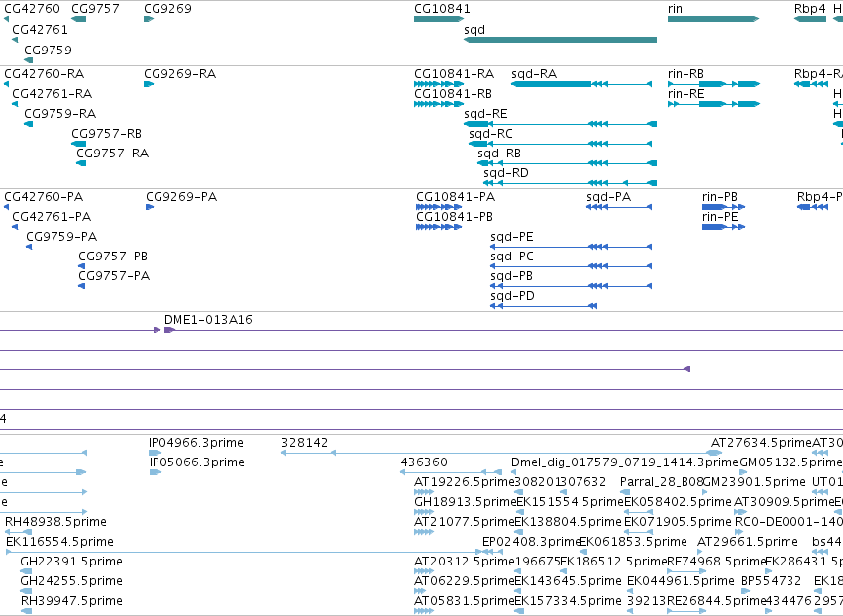Click the 436360 alignment label
This screenshot has width=843, height=616.
click(424, 462)
